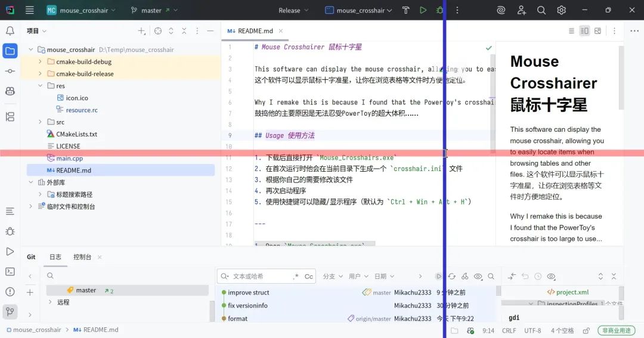The width and height of the screenshot is (644, 338).
Task: Select the 'improve struct' commit
Action: coord(249,293)
